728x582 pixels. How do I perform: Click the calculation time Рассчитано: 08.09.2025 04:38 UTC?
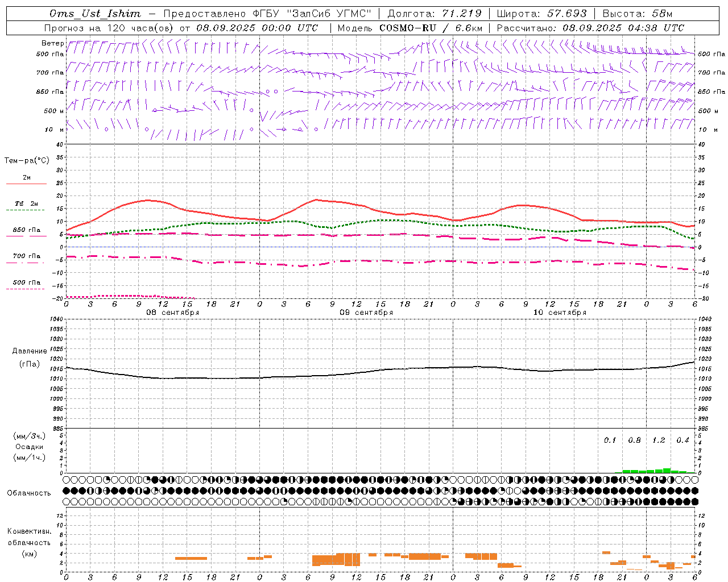tap(590, 28)
